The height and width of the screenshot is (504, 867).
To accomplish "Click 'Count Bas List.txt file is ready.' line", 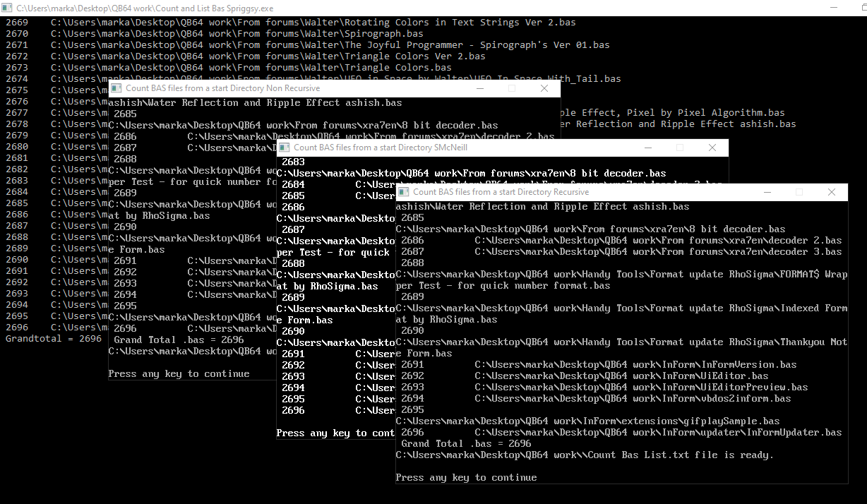I will (x=585, y=455).
